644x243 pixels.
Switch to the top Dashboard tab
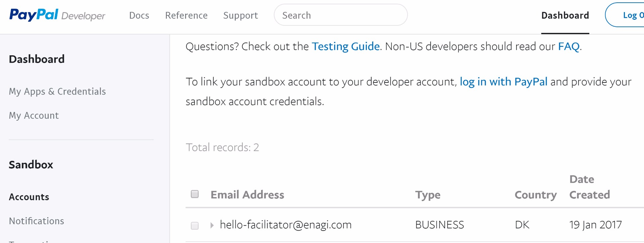(x=565, y=15)
